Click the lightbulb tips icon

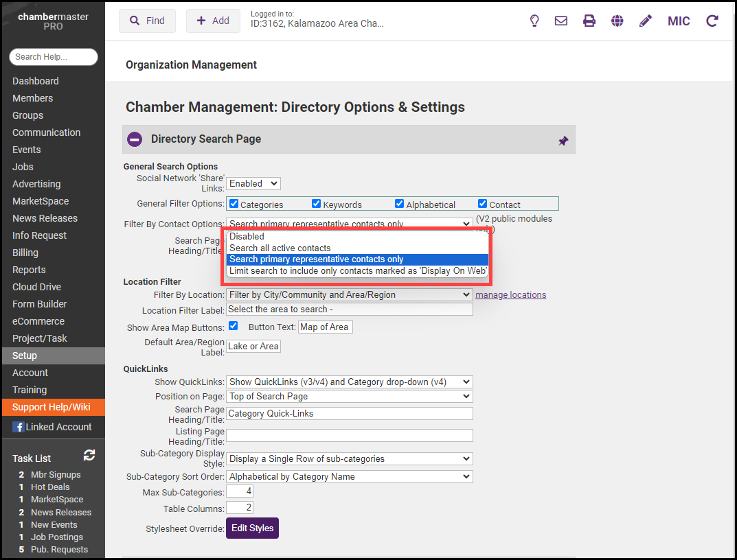[534, 21]
